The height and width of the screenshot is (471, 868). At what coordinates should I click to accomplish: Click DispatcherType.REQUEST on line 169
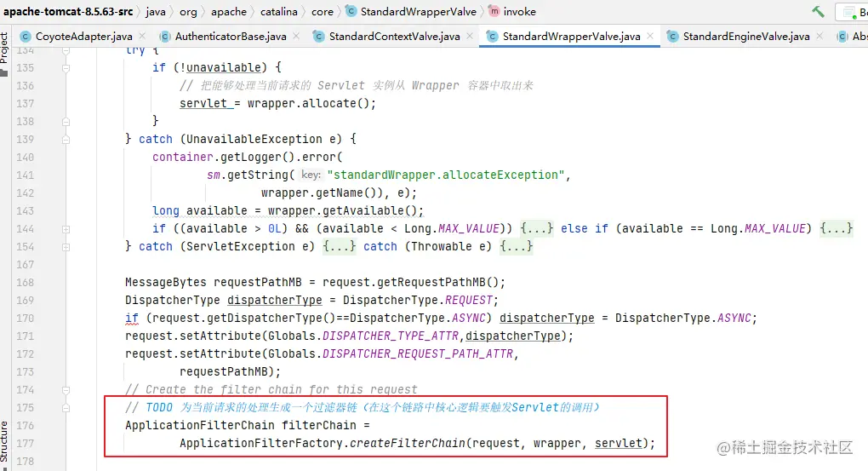pos(418,300)
